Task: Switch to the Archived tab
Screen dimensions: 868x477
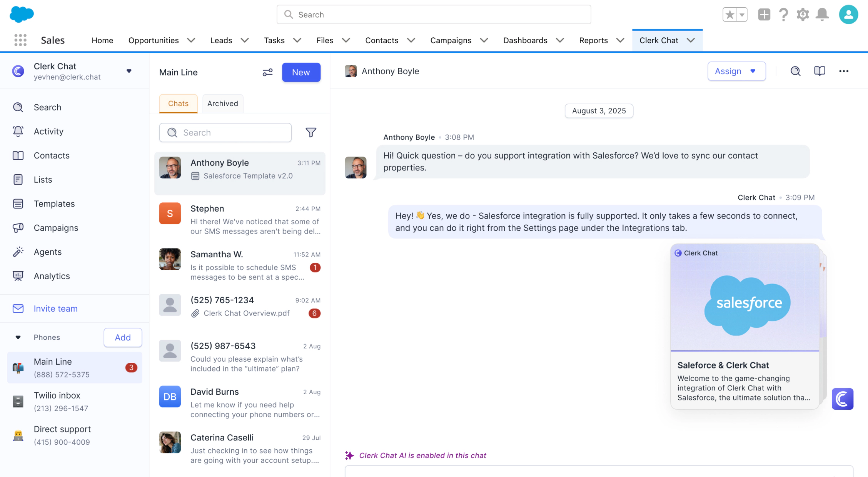Action: point(223,103)
